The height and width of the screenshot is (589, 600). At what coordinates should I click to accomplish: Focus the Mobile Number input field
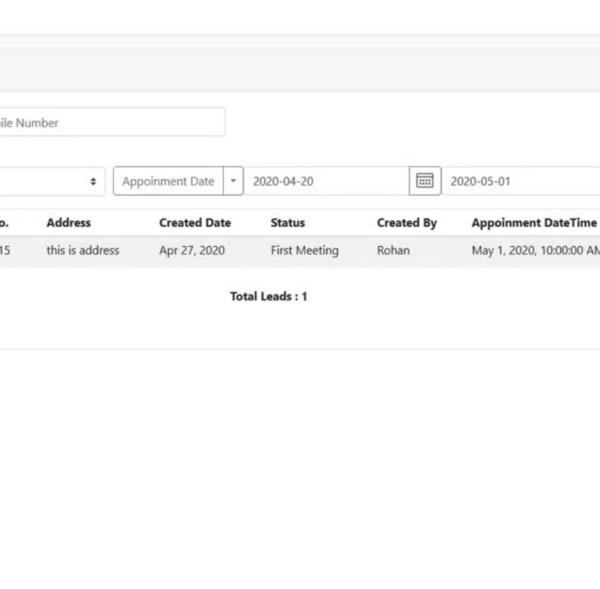110,122
